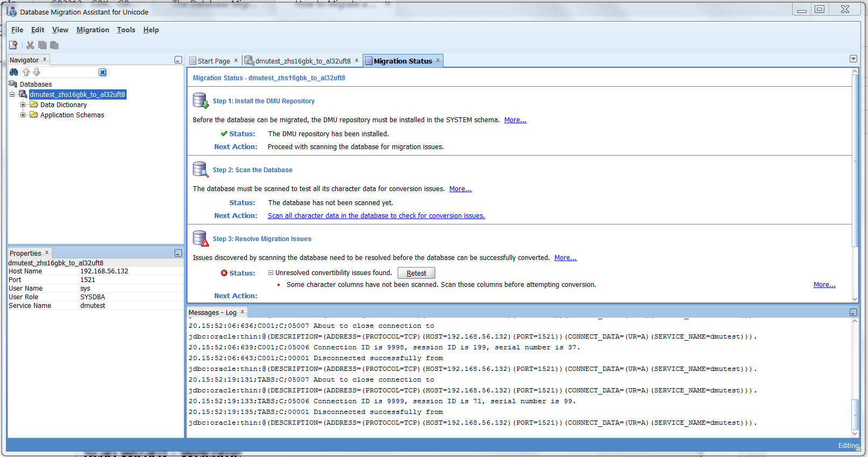Viewport: 868px width, 457px height.
Task: Click the Host Name value 192.168.56.132
Action: (105, 271)
